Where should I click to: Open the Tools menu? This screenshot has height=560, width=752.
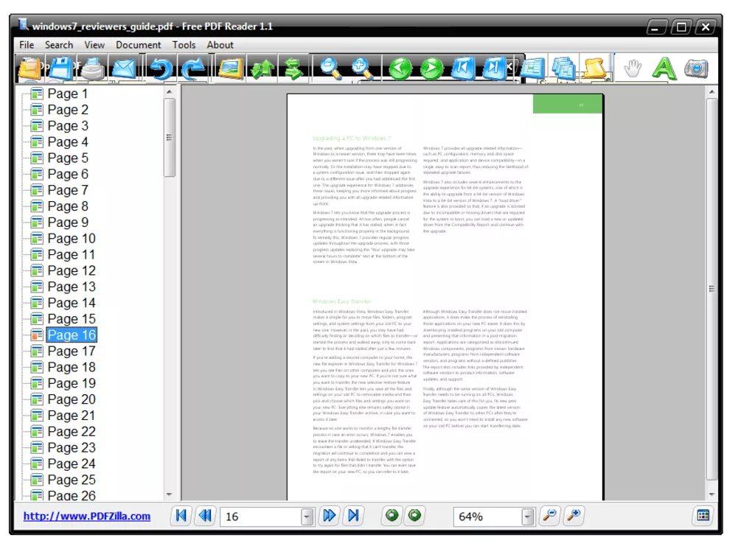[x=184, y=45]
